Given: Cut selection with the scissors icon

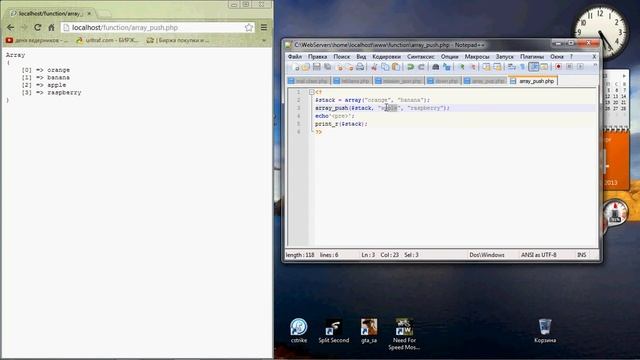Looking at the screenshot, I should pyautogui.click(x=373, y=67).
